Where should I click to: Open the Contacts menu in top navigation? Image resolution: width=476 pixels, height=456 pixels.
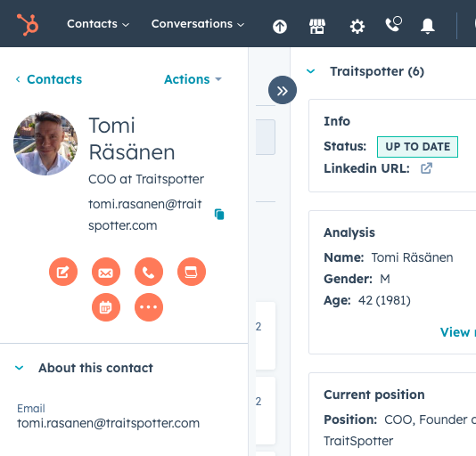point(98,24)
